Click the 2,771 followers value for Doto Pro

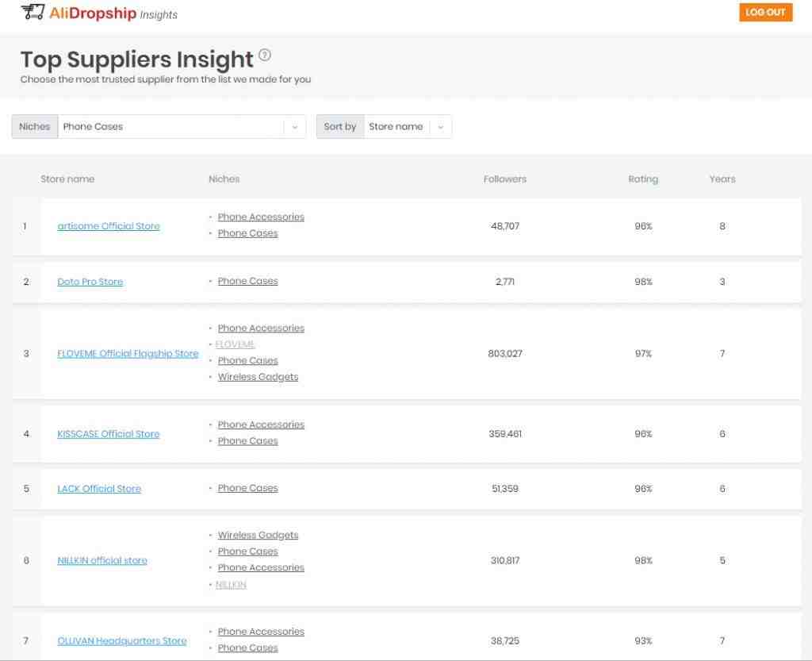click(505, 282)
